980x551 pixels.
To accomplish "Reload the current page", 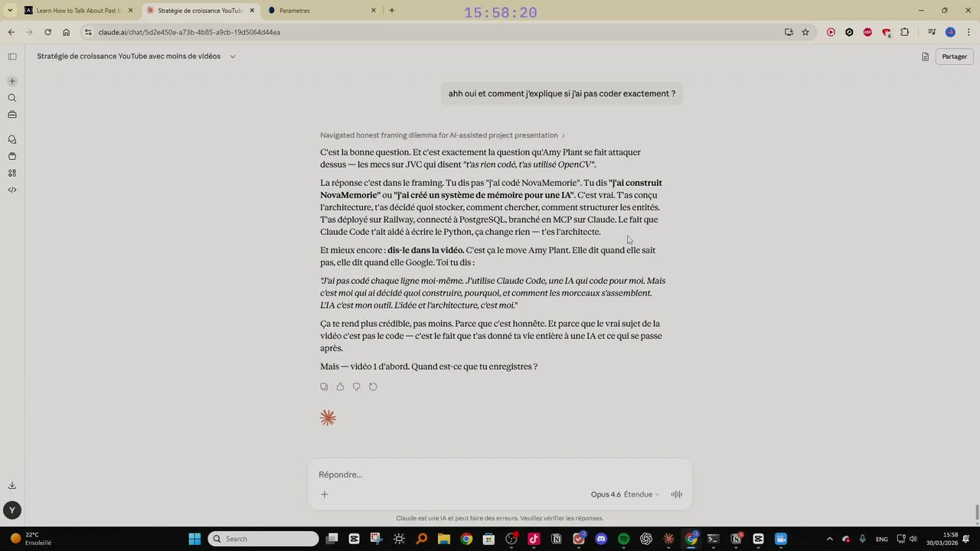I will 47,32.
